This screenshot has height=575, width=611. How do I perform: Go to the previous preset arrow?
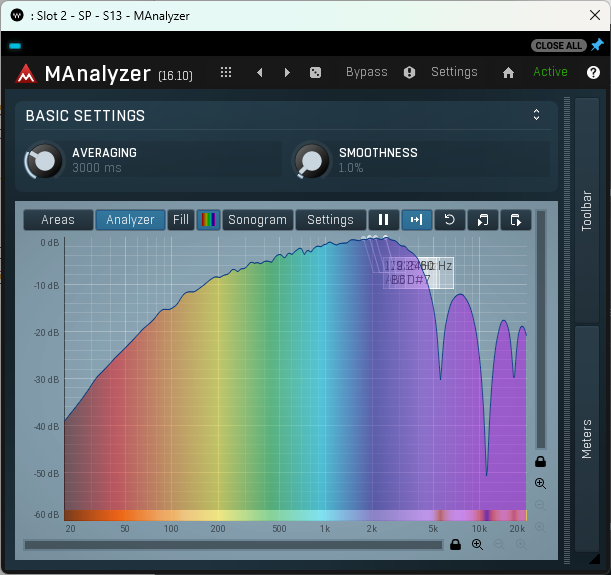coord(260,72)
